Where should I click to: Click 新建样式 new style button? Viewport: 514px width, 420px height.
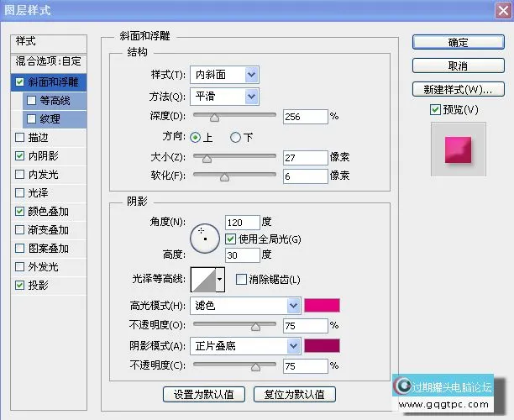tap(458, 89)
